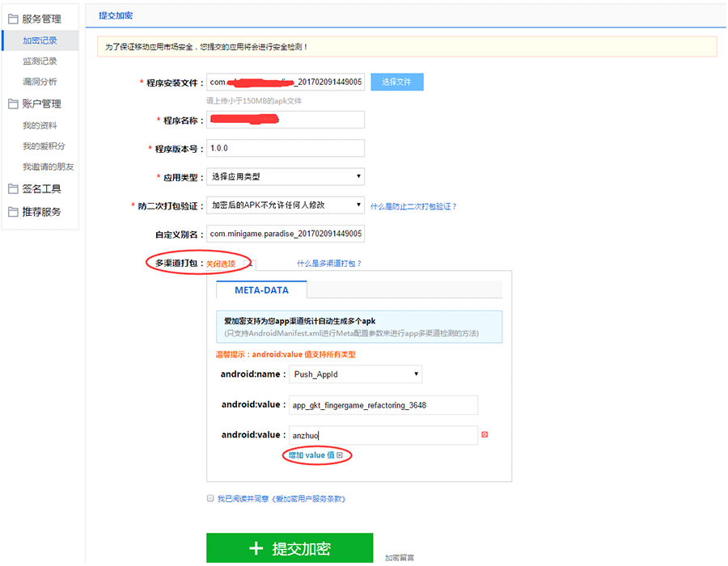The width and height of the screenshot is (728, 566).
Task: Open the 什么是多渠道打包？ help link
Action: coord(329,264)
